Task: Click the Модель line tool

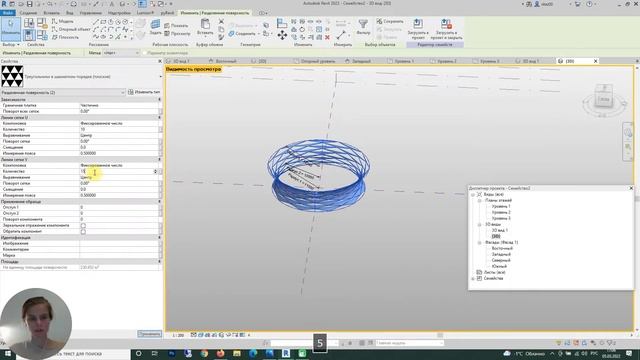Action: point(62,21)
